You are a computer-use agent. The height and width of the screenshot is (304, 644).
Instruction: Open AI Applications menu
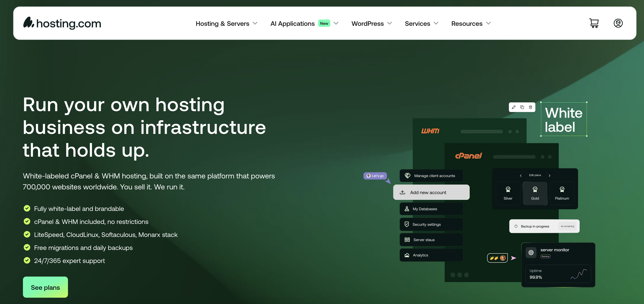coord(292,24)
